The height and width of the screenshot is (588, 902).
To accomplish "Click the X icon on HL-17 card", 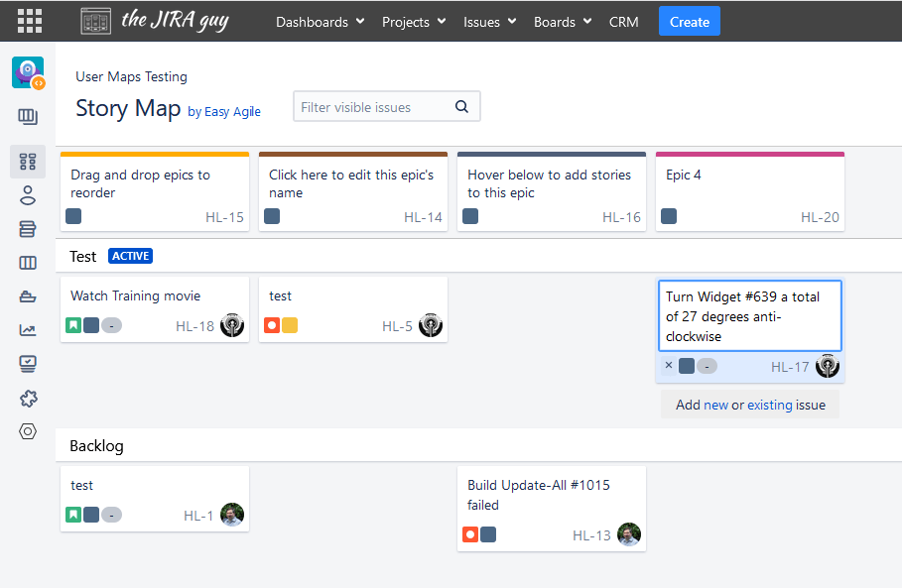I will click(x=668, y=366).
